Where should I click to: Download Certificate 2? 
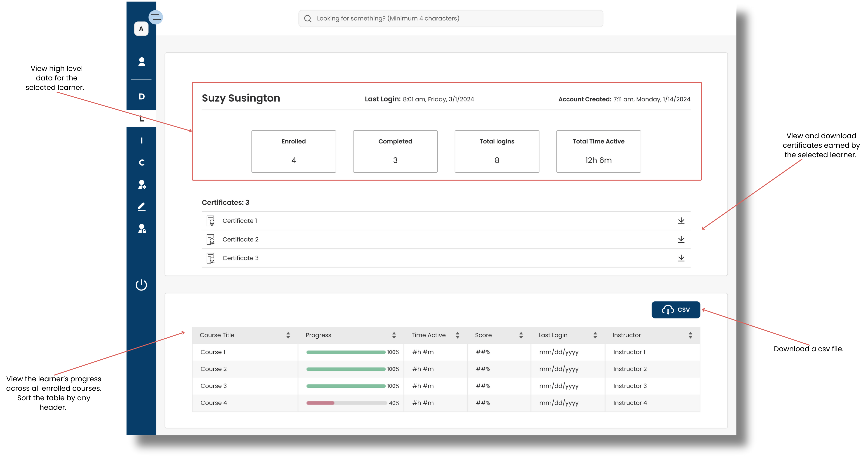click(x=681, y=239)
